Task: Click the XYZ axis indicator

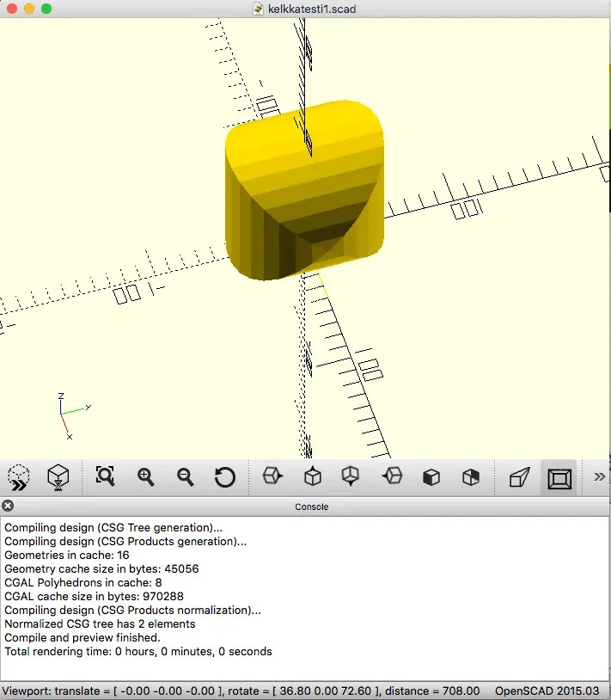Action: pos(73,416)
